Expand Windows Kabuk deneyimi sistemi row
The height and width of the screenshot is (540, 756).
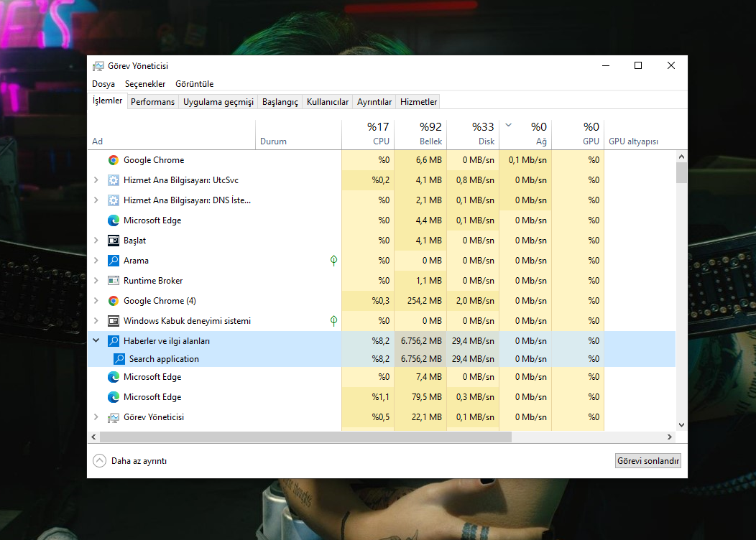point(96,321)
